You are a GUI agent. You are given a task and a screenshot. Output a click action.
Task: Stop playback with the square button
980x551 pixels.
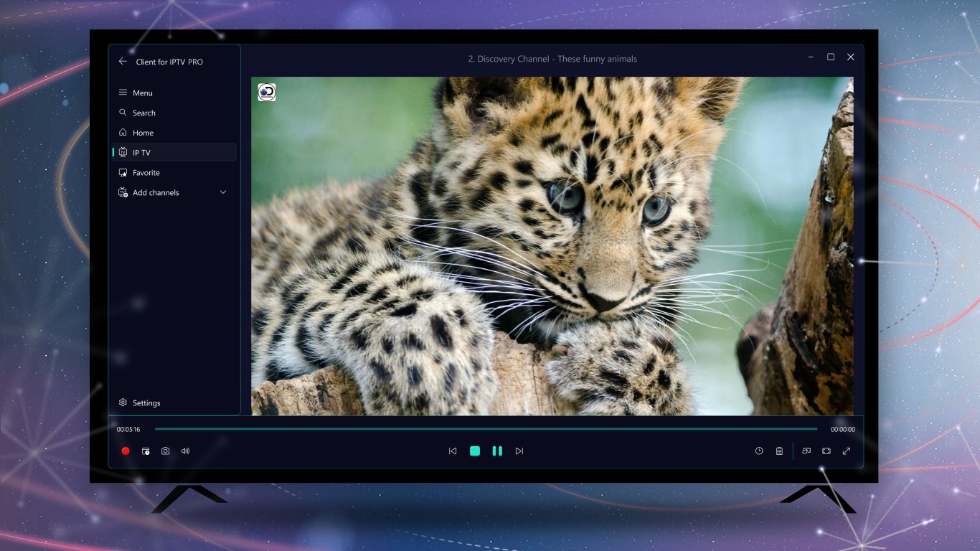click(x=475, y=451)
